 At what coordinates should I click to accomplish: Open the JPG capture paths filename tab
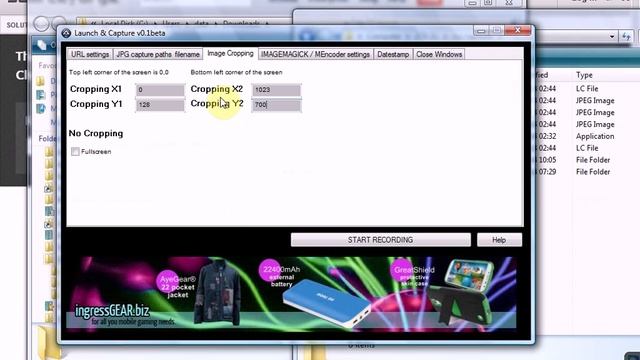coord(158,54)
